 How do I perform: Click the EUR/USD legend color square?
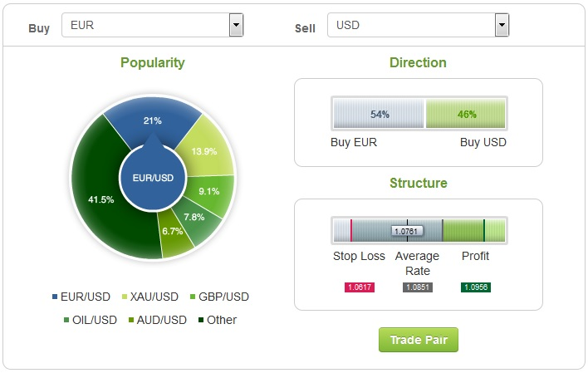pos(55,297)
